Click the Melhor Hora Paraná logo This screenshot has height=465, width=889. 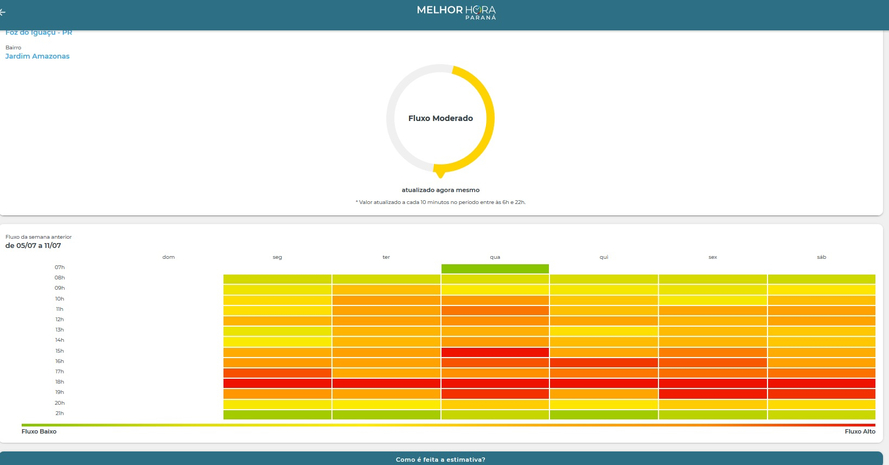click(x=456, y=12)
